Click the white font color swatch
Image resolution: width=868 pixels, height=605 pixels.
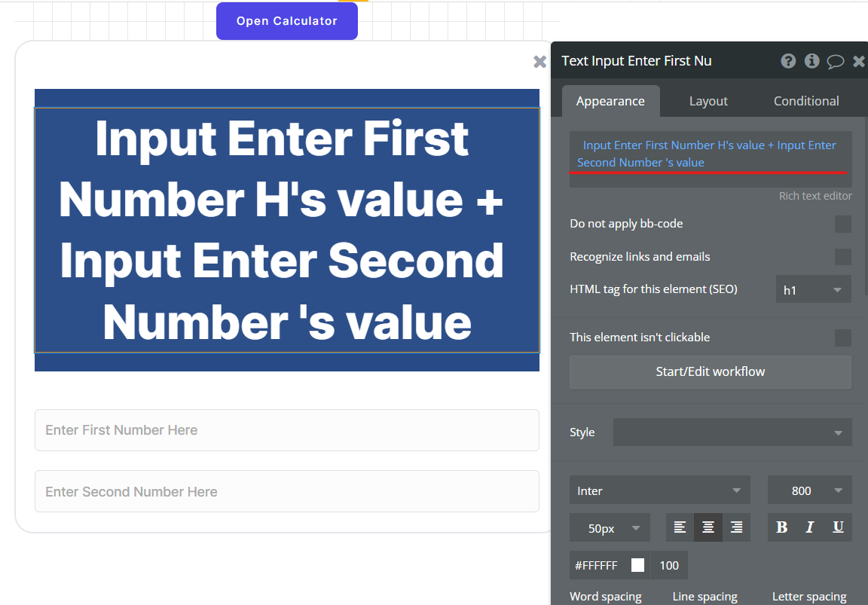637,565
